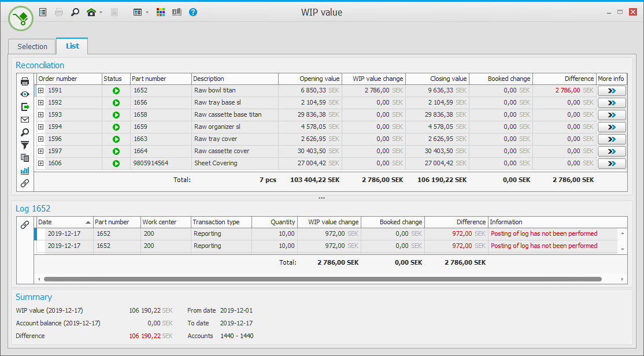Screen dimensions: 644x356
Task: Open the home icon dropdown arrow
Action: 101,12
